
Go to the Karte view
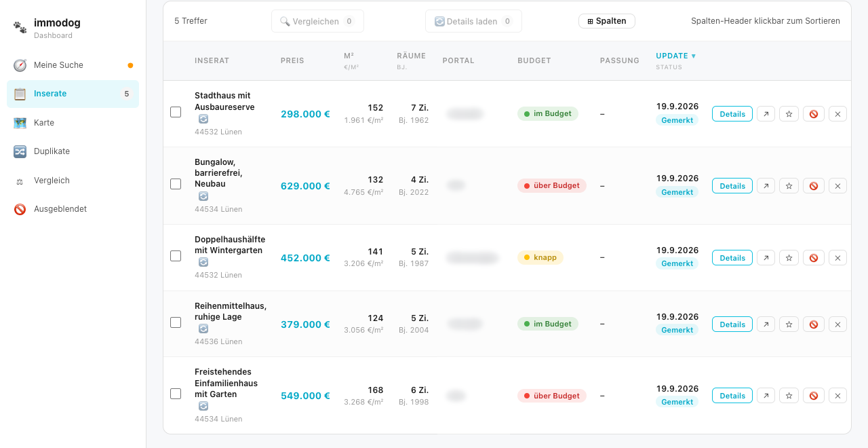73,123
